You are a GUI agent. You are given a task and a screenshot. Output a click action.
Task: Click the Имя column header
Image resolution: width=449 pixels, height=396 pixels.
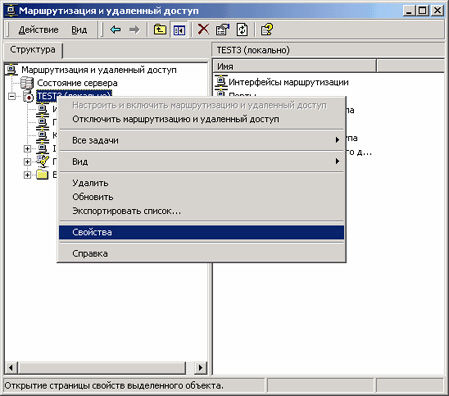pos(294,66)
